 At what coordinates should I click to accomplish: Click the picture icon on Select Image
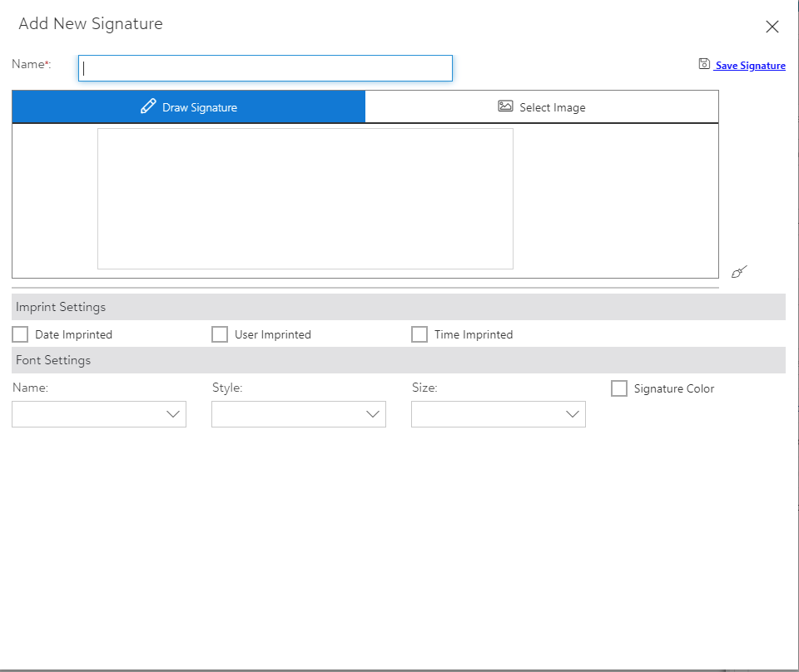click(x=505, y=106)
